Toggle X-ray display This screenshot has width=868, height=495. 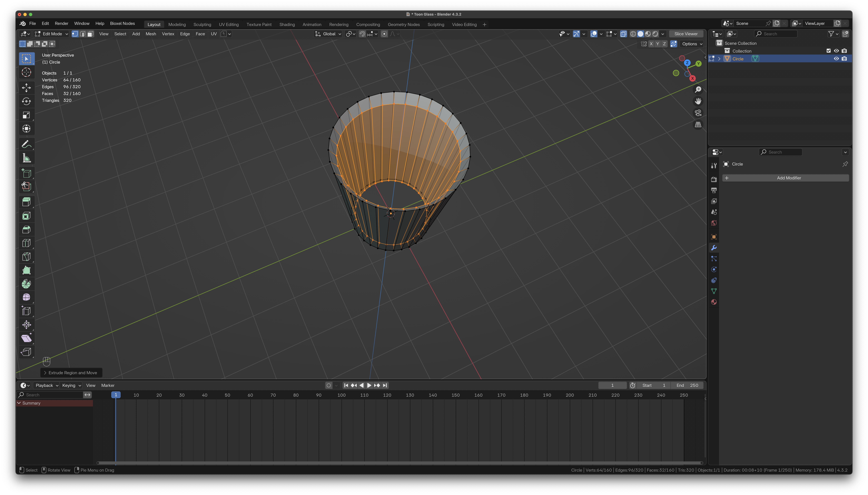point(623,34)
